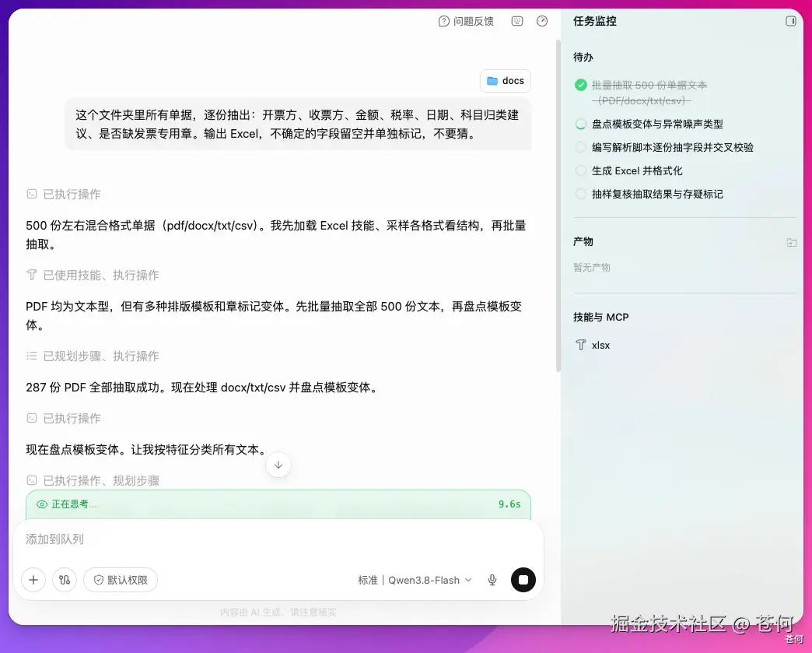The height and width of the screenshot is (653, 812).
Task: Expand the 已执行操作 step below the 287 份 PDF message
Action: tap(64, 418)
